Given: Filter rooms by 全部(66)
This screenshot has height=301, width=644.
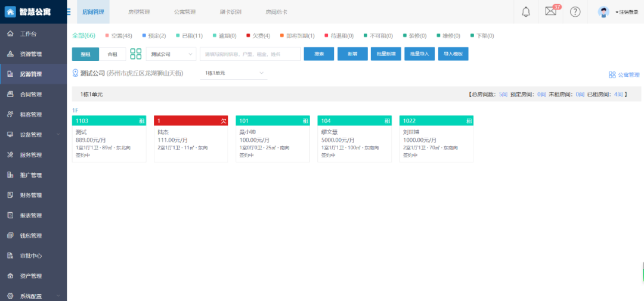Looking at the screenshot, I should 84,36.
